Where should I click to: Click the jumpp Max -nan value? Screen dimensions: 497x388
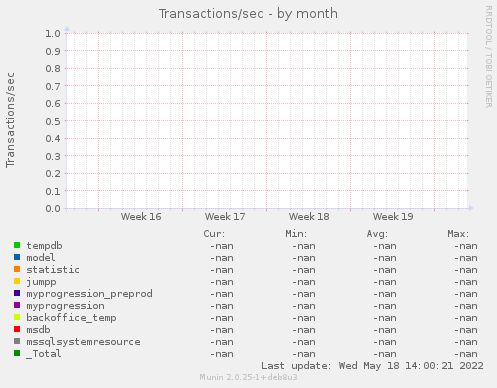tap(466, 282)
